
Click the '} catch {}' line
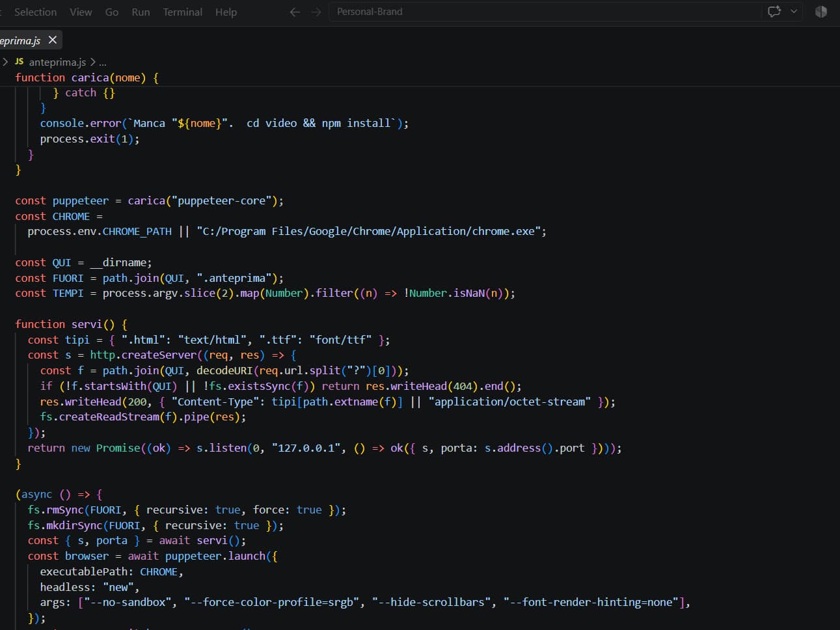point(83,92)
